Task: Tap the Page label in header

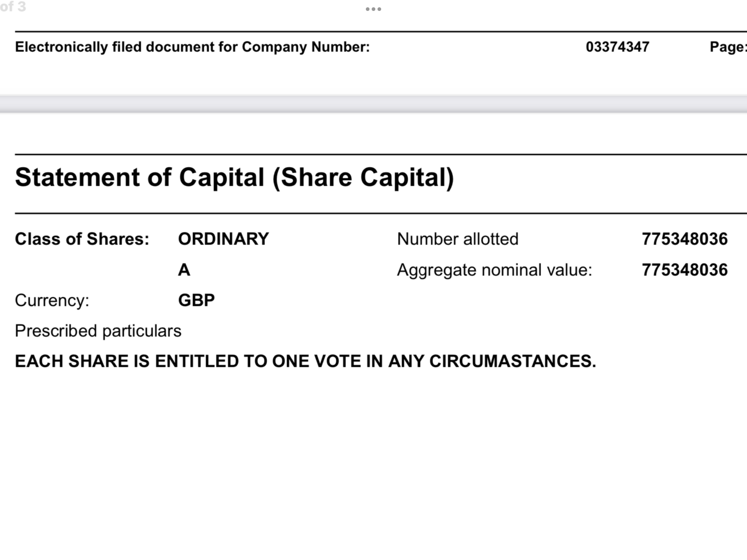Action: tap(728, 47)
